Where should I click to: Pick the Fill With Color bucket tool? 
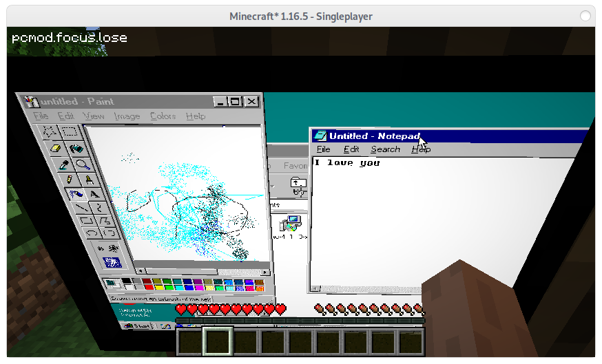click(76, 148)
